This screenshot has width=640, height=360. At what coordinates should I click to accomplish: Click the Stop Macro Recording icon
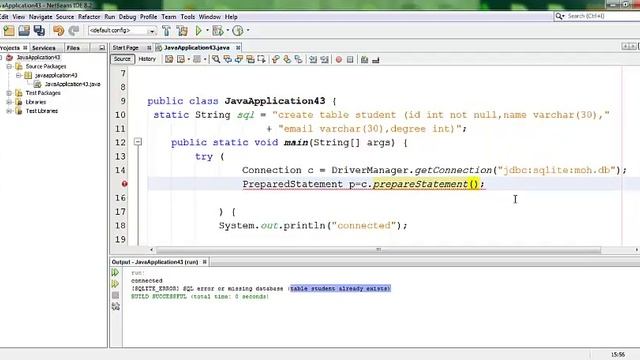(350, 60)
